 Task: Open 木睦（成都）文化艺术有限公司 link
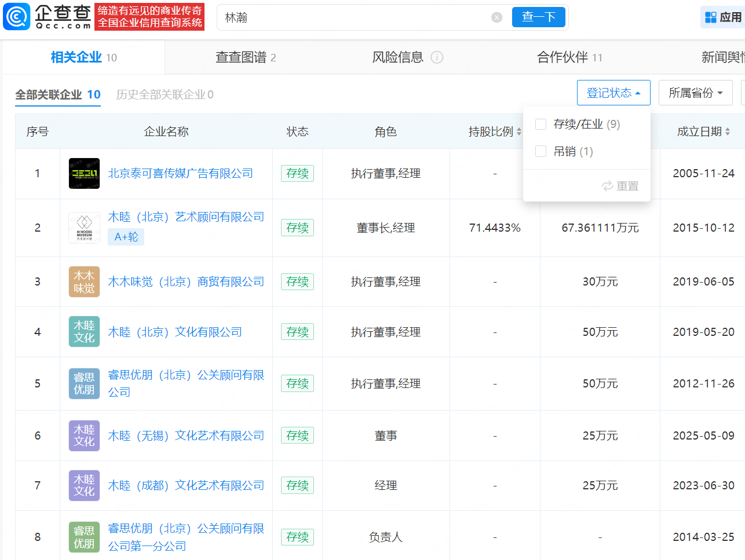[186, 485]
